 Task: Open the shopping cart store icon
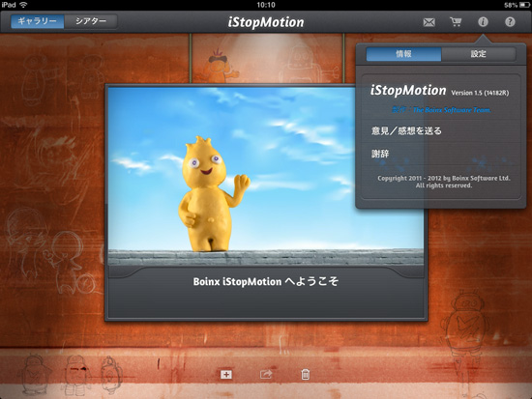[x=456, y=22]
